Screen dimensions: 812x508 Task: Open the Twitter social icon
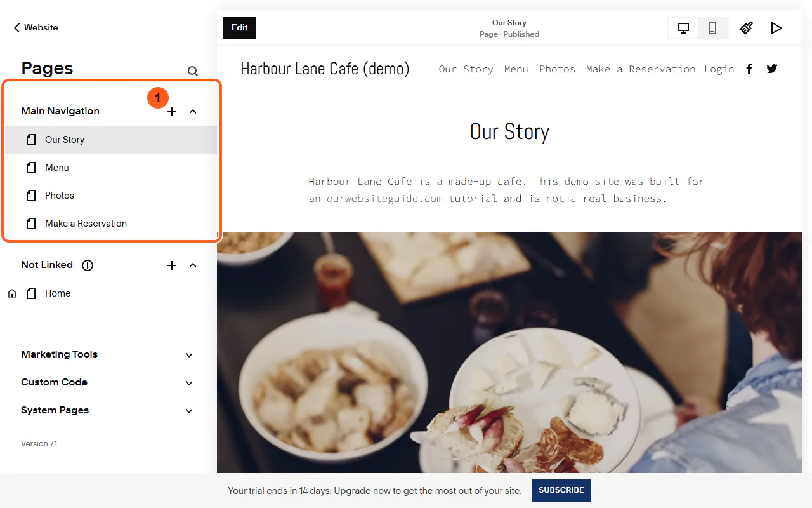772,69
